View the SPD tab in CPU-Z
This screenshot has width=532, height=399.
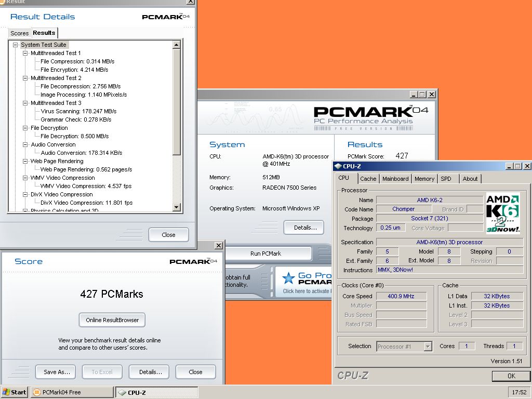447,179
